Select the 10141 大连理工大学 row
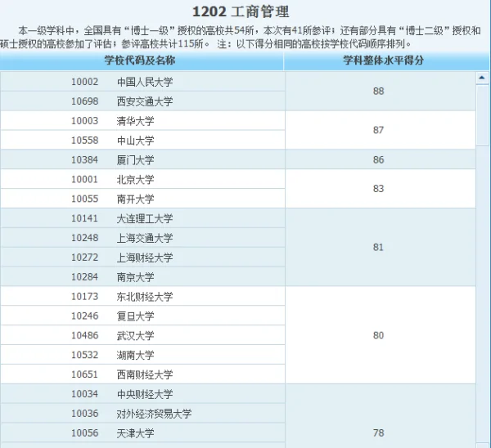Viewport: 491px width, 448px height. coord(142,218)
